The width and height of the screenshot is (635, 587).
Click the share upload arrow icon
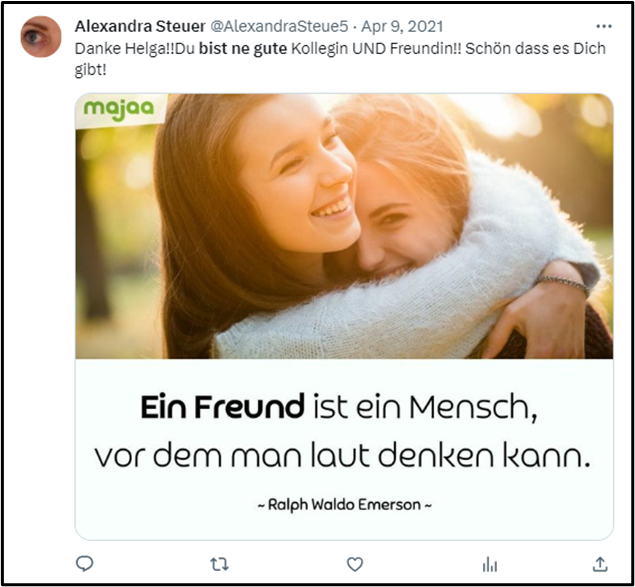[x=600, y=564]
